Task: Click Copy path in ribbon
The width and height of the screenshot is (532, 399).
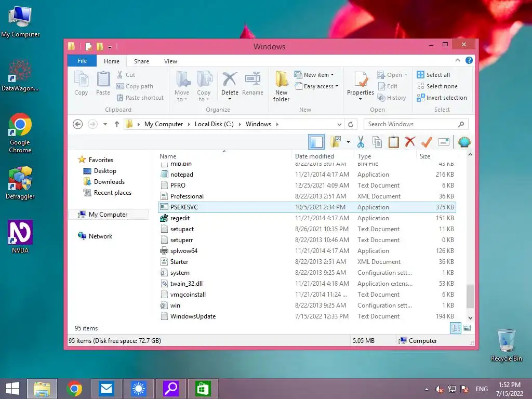Action: coord(135,86)
